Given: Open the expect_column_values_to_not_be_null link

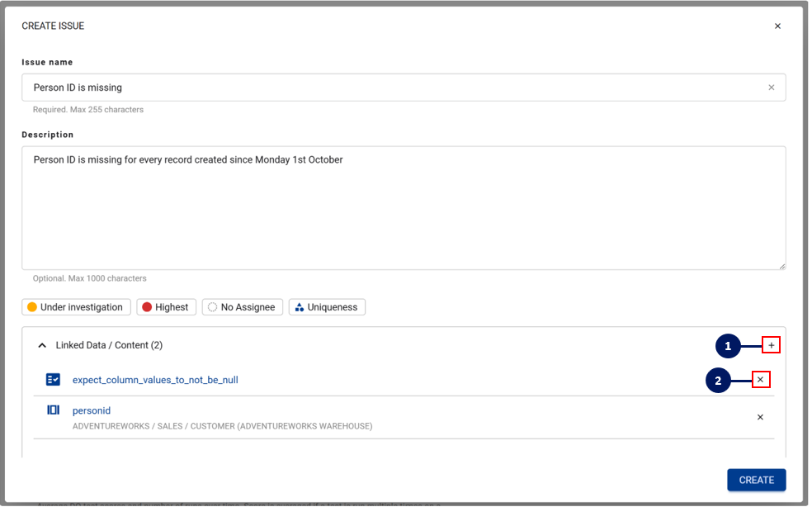Looking at the screenshot, I should [155, 380].
